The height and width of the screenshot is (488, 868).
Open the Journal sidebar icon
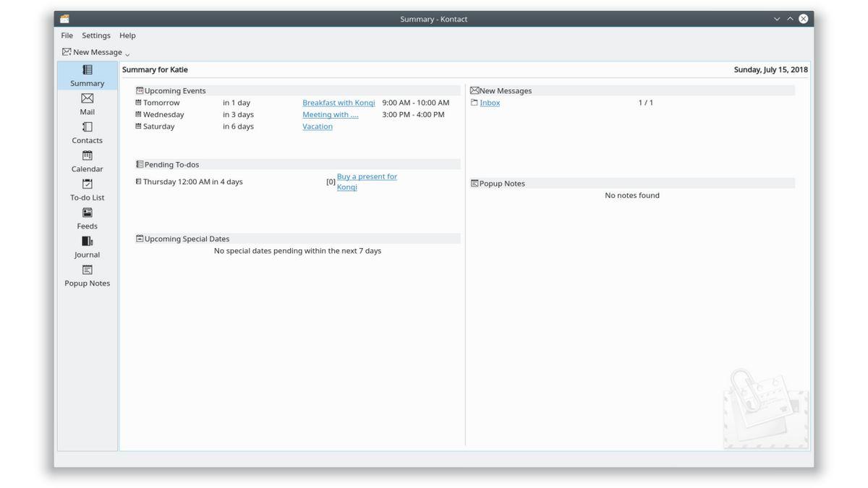87,241
